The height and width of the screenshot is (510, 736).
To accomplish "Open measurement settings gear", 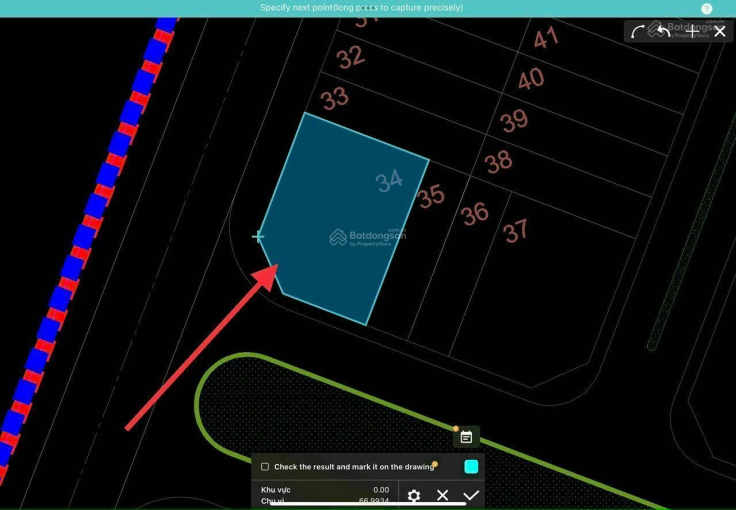I will (414, 496).
